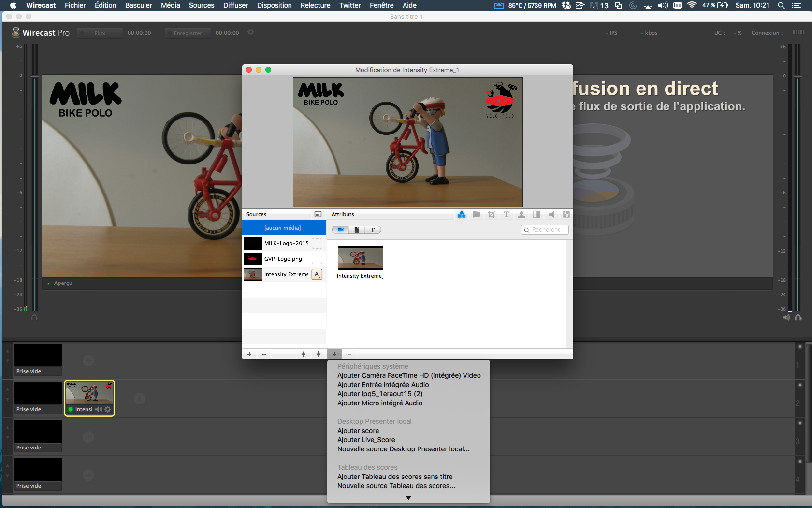Open the audio speaker attributes icon

pyautogui.click(x=551, y=214)
